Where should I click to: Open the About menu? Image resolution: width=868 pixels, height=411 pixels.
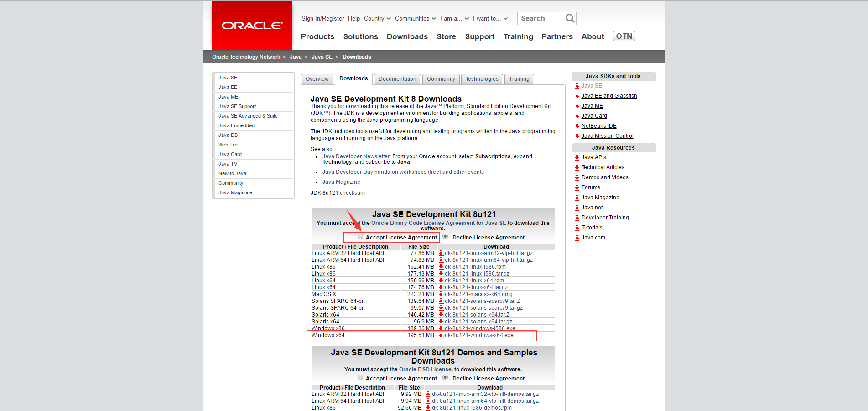593,36
